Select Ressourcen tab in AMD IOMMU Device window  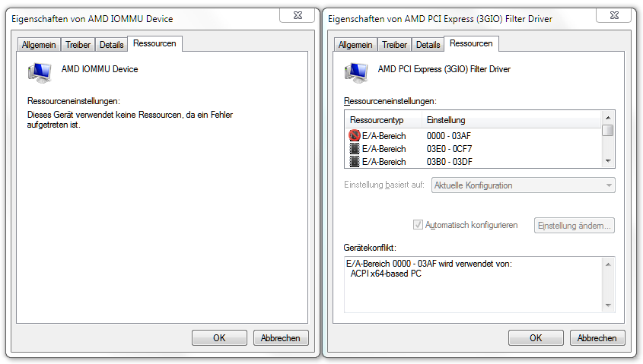[154, 43]
